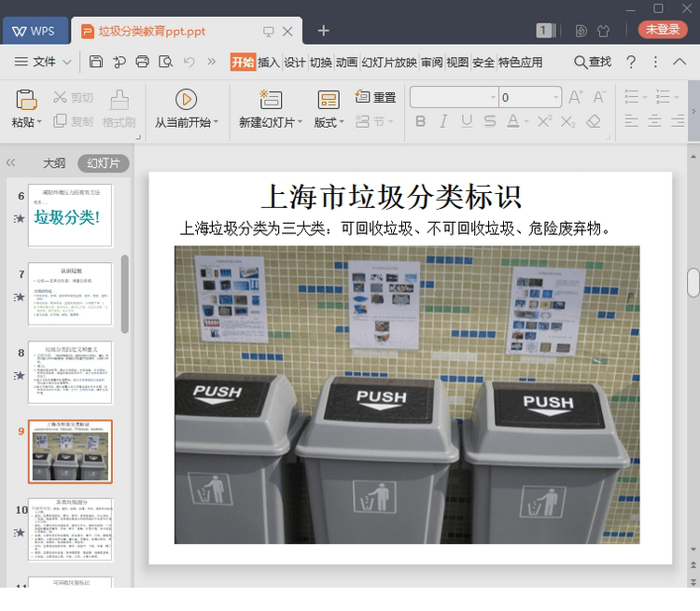Click the help question mark icon
The width and height of the screenshot is (700, 611).
631,62
